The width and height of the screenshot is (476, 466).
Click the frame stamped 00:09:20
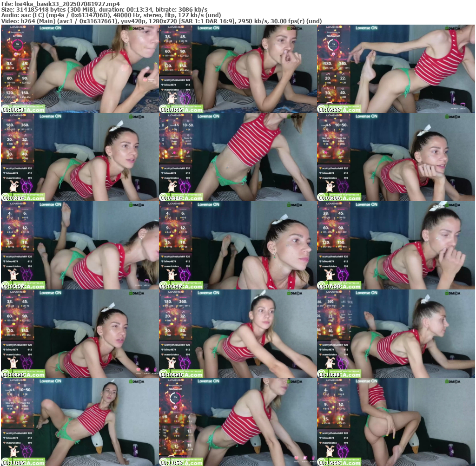[238, 334]
